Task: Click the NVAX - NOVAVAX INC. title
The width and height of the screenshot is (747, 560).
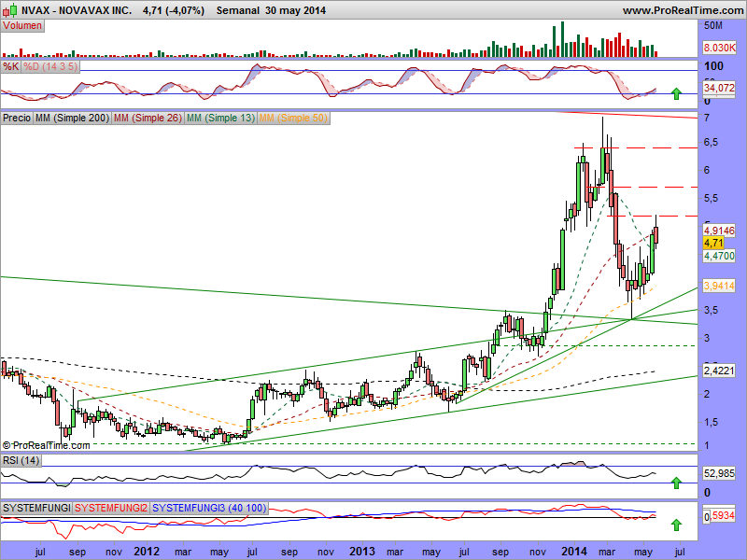Action: (77, 10)
